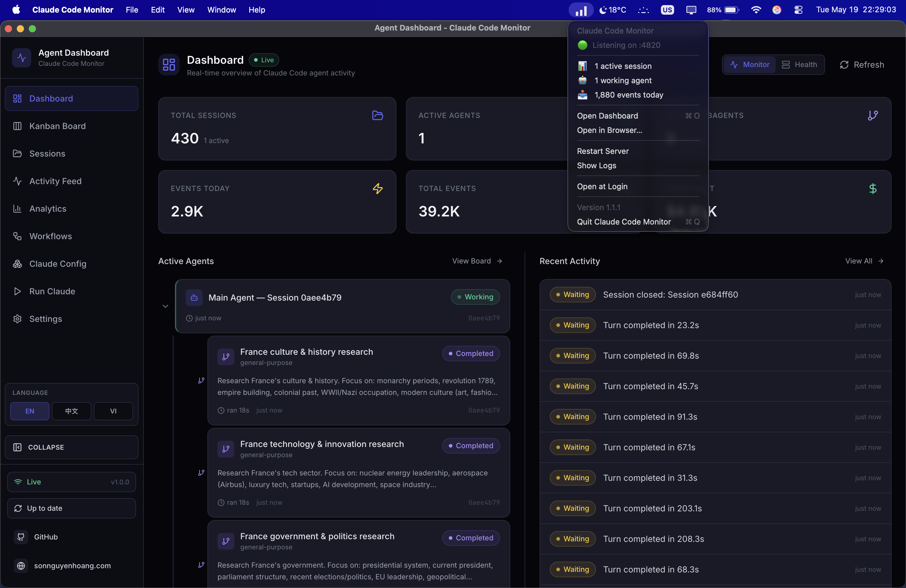Open Session closed: Session e684ff60 entry
The image size is (906, 588).
point(715,295)
